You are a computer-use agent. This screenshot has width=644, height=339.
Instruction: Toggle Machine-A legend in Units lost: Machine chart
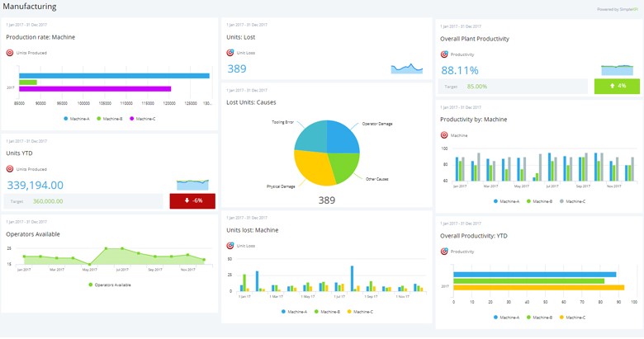coord(294,312)
